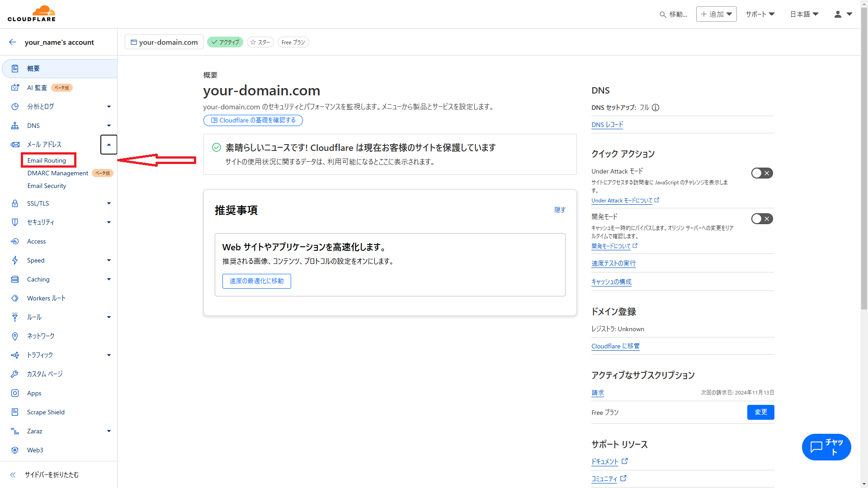Star the your-domain.com zone
868x488 pixels.
260,42
